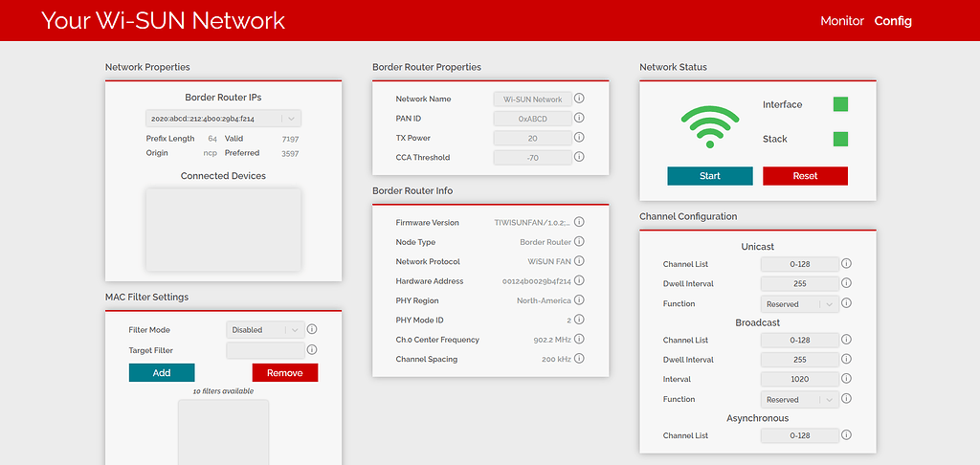Image resolution: width=980 pixels, height=465 pixels.
Task: Click the Target Filter input field
Action: 265,350
